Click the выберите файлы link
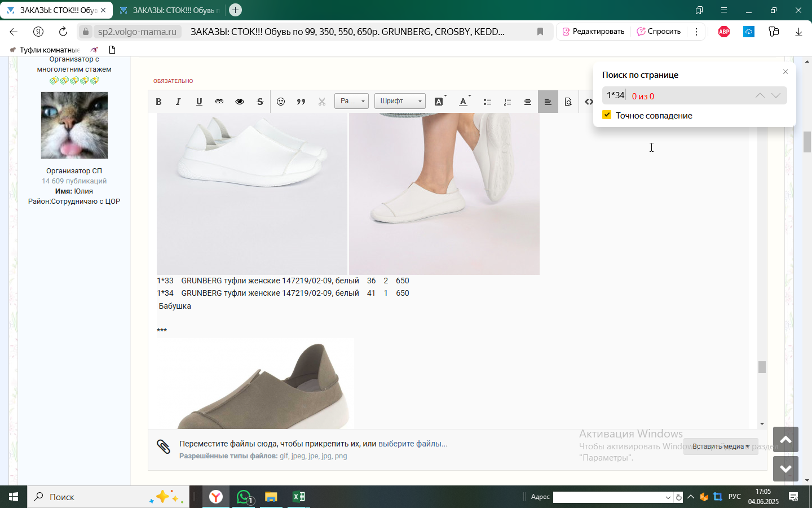Image resolution: width=812 pixels, height=508 pixels. pos(413,444)
